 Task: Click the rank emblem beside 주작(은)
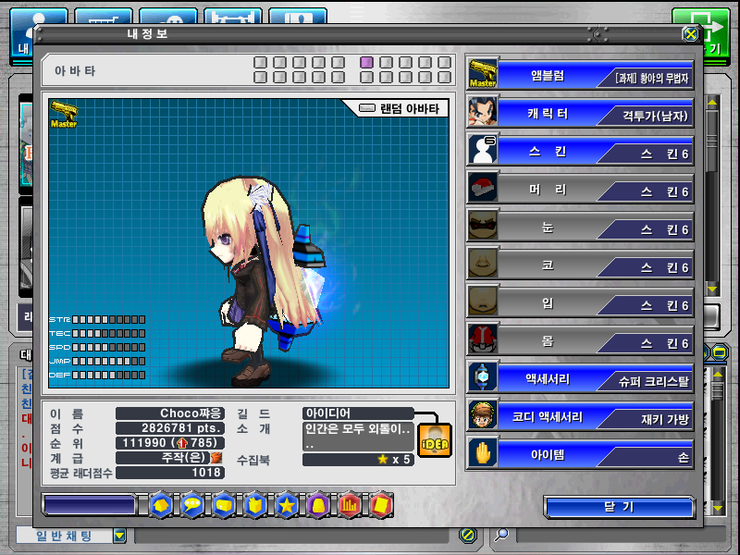(216, 457)
